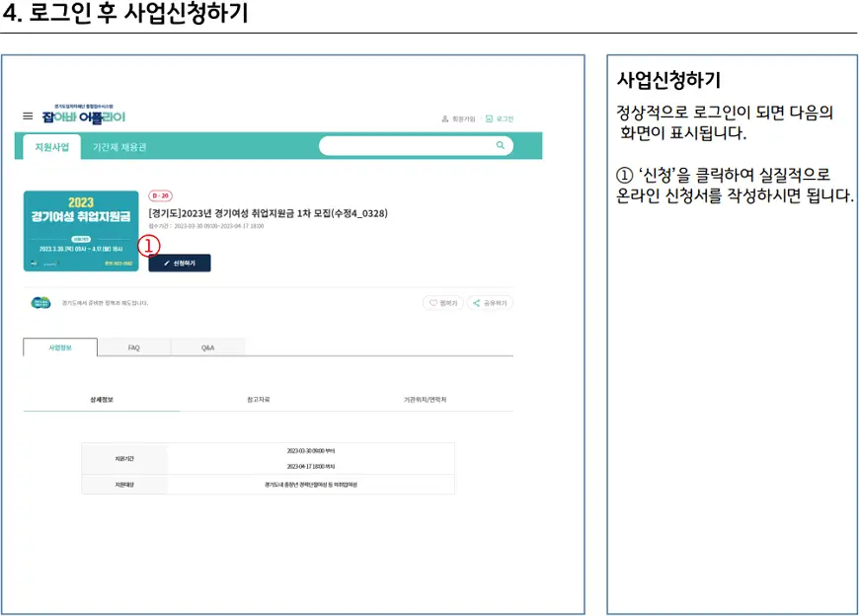Click the search magnifier icon
The width and height of the screenshot is (859, 616).
[500, 146]
